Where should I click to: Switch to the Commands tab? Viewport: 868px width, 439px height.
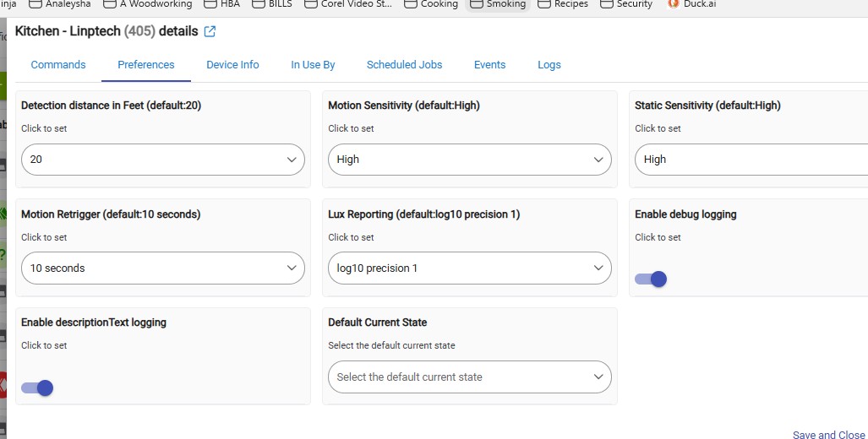pos(58,65)
